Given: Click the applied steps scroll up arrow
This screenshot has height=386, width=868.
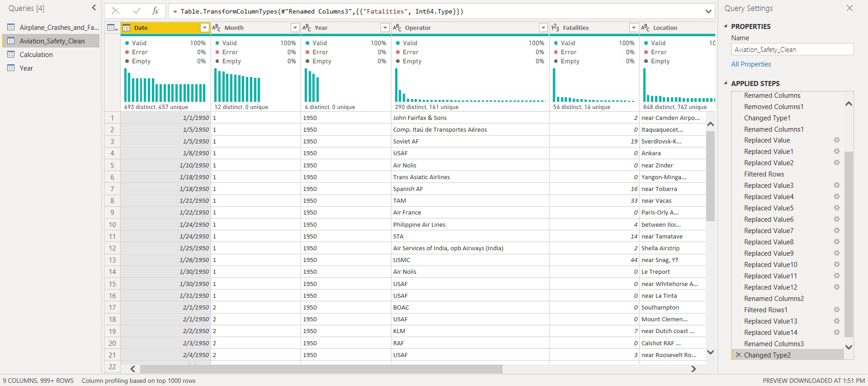Looking at the screenshot, I should click(849, 104).
